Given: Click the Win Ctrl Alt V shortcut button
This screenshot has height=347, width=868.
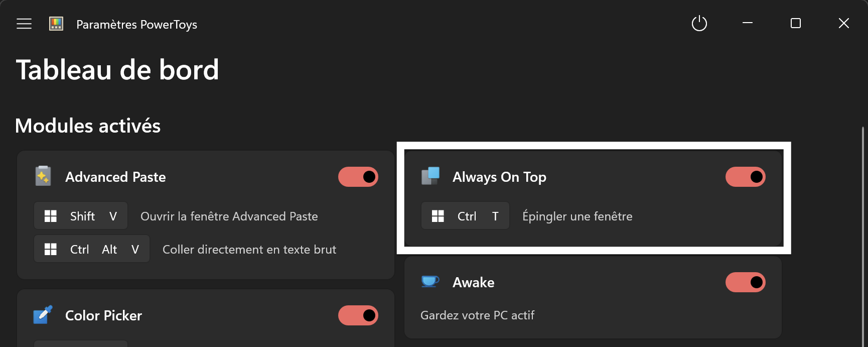Looking at the screenshot, I should [x=92, y=249].
